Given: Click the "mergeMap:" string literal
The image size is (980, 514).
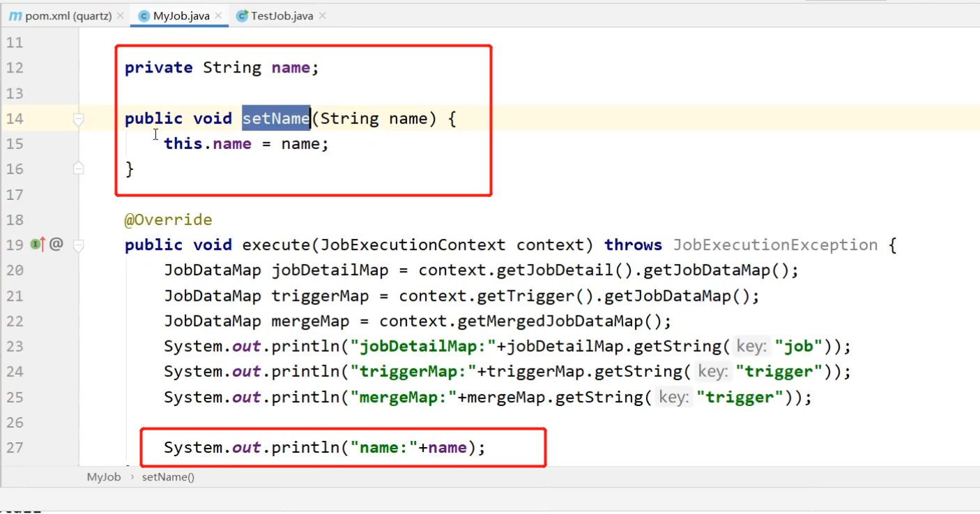Looking at the screenshot, I should tap(404, 398).
